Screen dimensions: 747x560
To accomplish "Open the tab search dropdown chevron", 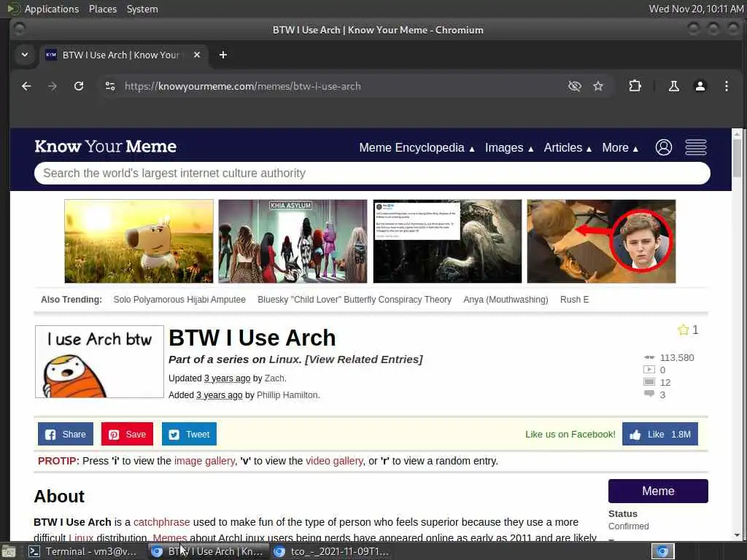I will coord(25,55).
